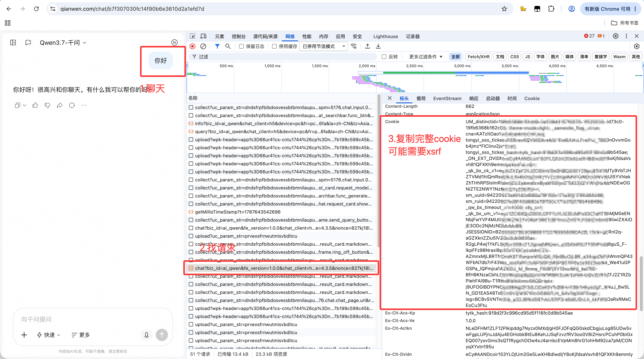Click the DevTools inspect element picker icon
The width and height of the screenshot is (644, 359).
pyautogui.click(x=192, y=36)
